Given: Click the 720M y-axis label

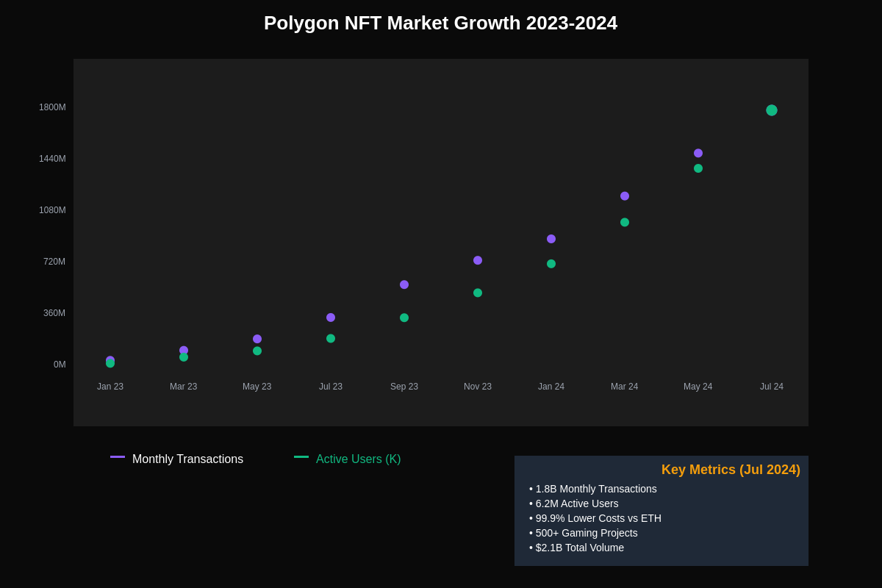Looking at the screenshot, I should point(54,262).
